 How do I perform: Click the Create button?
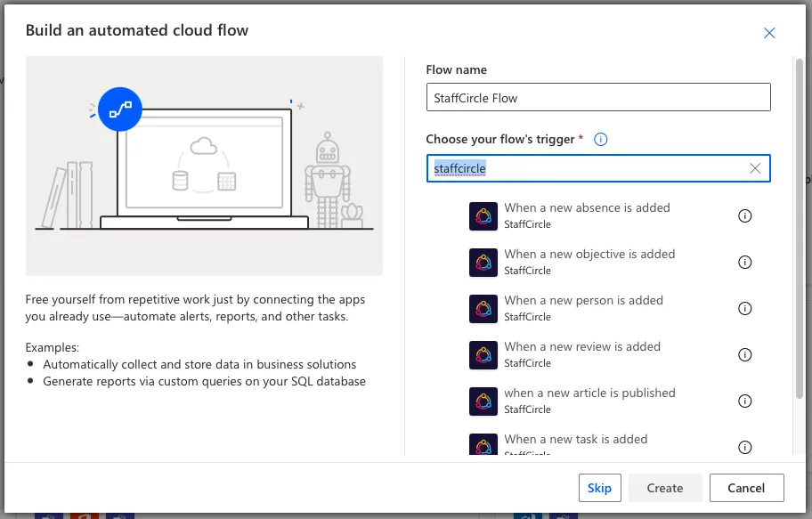pos(665,488)
